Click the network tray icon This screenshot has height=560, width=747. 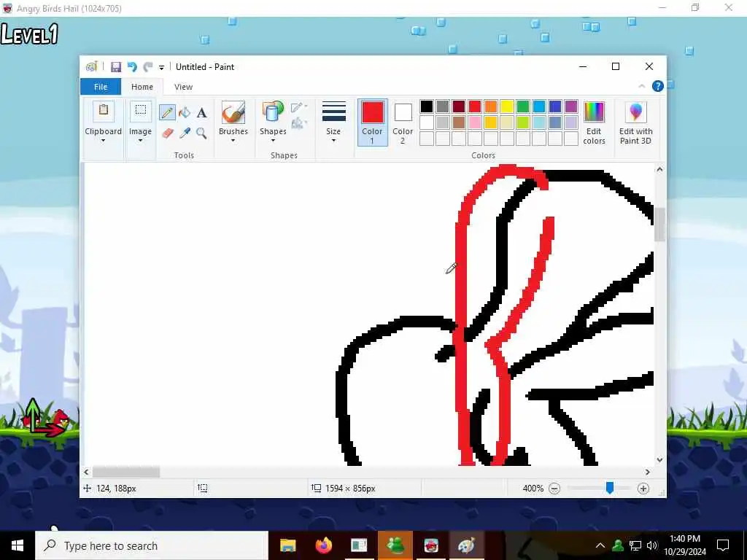tap(635, 545)
